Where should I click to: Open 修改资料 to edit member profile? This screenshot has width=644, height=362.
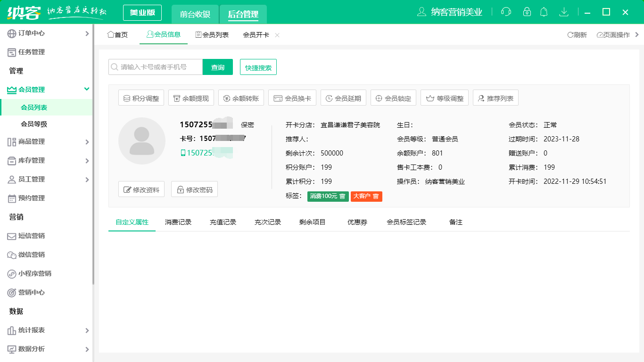point(141,189)
